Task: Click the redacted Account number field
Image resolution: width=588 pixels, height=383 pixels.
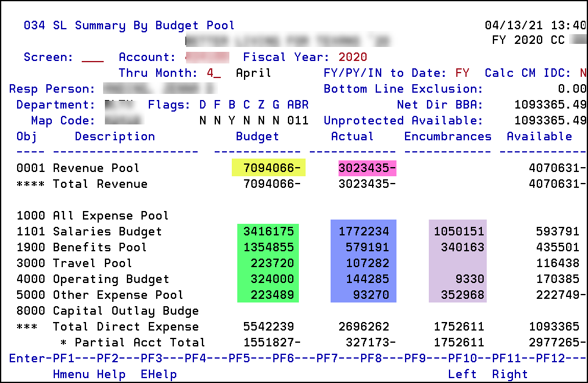Action: point(207,57)
